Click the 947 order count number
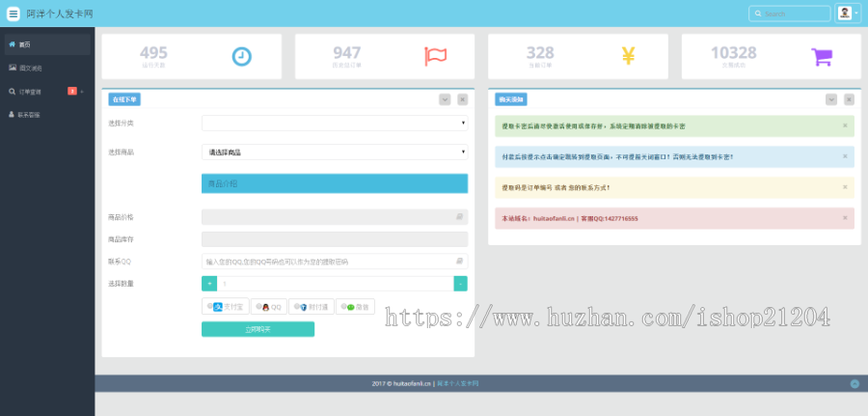Viewport: 868px width, 416px height. (346, 53)
